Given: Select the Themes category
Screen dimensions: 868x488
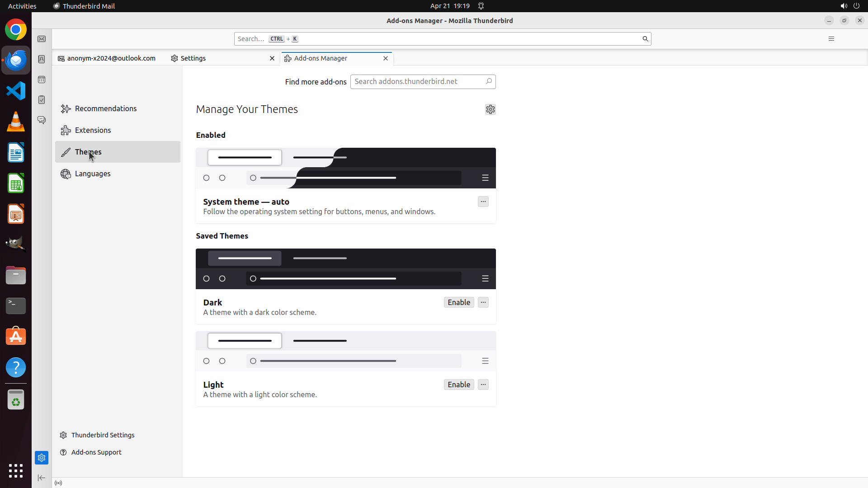Looking at the screenshot, I should [x=118, y=152].
